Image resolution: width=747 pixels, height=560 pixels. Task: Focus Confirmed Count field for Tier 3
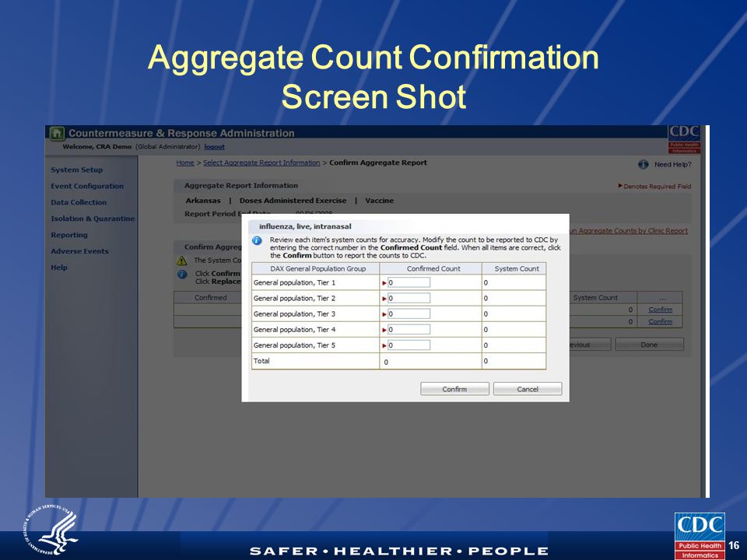click(x=409, y=313)
